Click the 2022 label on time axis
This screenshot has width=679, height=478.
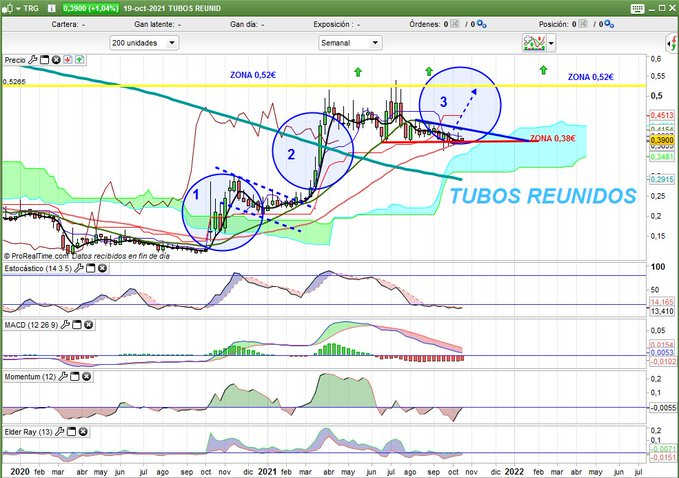coord(515,472)
